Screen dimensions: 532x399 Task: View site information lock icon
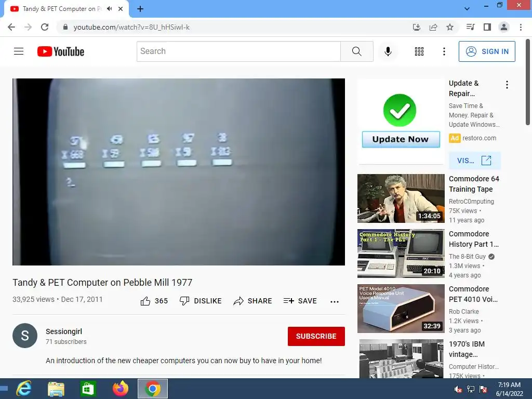coord(65,27)
